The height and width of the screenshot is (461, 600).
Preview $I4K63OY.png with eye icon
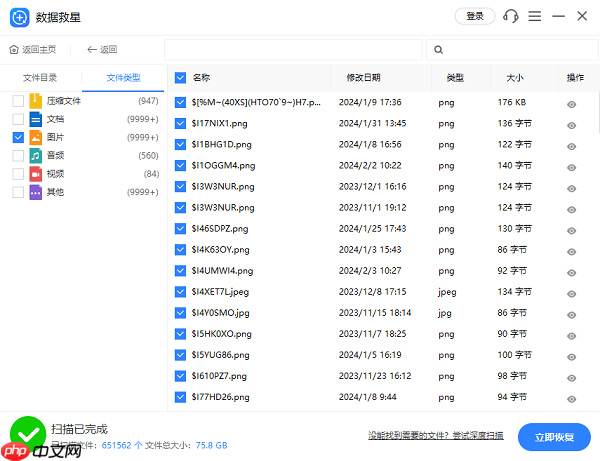[x=572, y=252]
